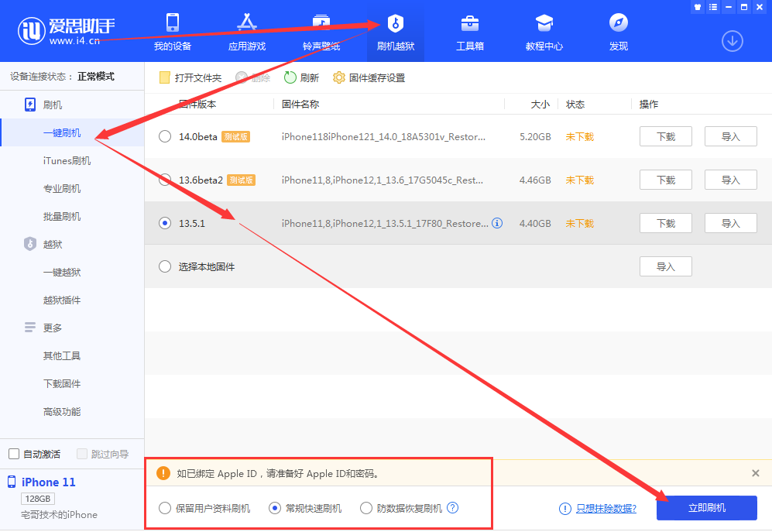Open 一键越狱 in the sidebar
The width and height of the screenshot is (772, 532).
click(x=62, y=272)
